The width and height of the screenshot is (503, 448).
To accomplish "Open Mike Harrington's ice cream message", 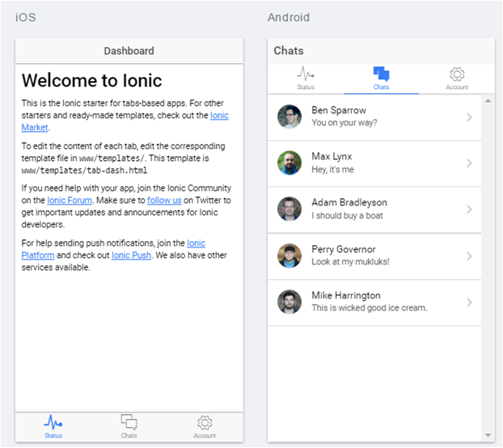I will (x=369, y=308).
